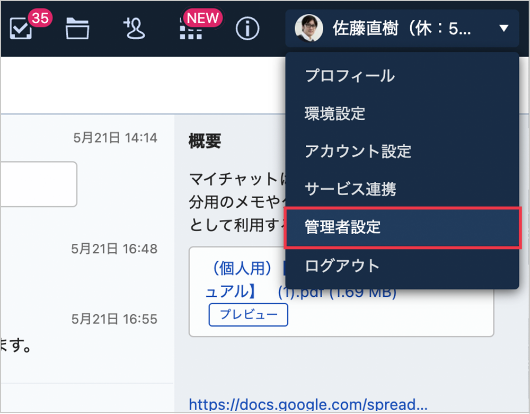Open 管理者設定 from the menu

402,227
